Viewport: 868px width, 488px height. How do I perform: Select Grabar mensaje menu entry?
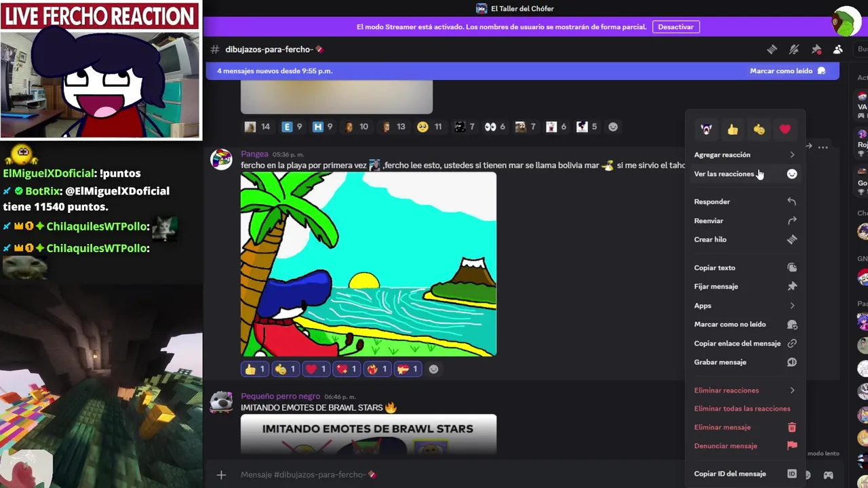[x=745, y=363]
